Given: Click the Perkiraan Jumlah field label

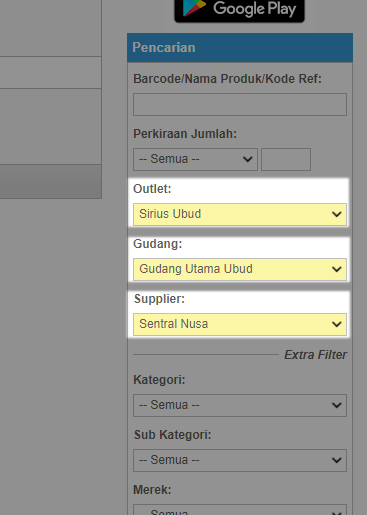Looking at the screenshot, I should pos(185,134).
